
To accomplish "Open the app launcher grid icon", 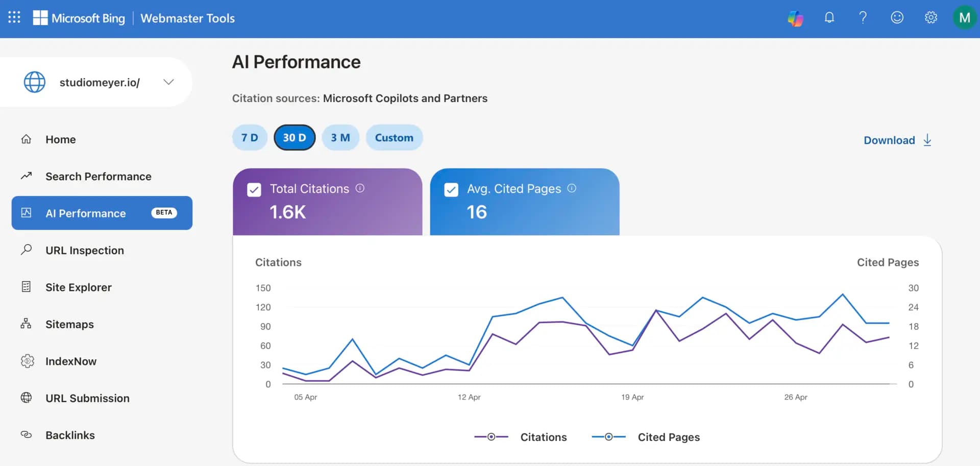I will tap(14, 17).
